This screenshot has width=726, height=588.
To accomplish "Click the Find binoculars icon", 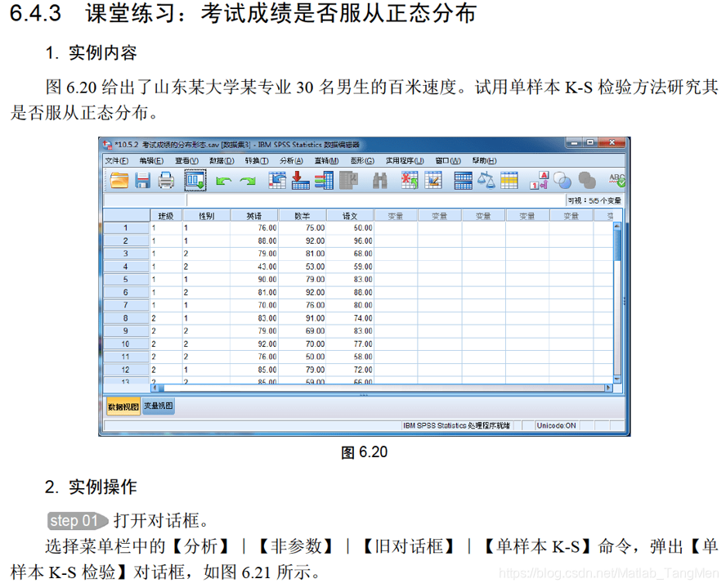I will coord(379,181).
